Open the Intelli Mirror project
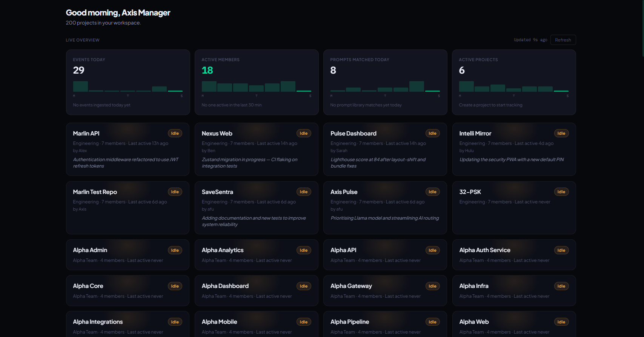 tap(514, 149)
